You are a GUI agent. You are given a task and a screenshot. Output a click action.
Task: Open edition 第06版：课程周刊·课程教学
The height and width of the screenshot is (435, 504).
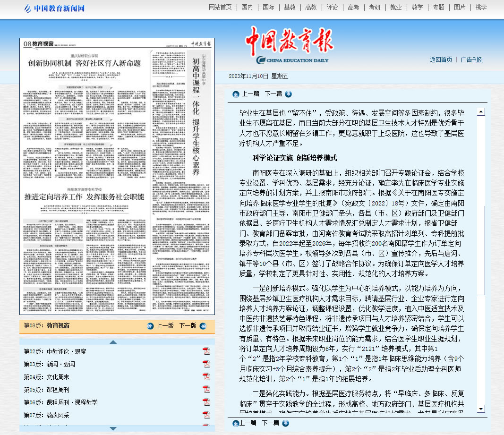[61, 402]
